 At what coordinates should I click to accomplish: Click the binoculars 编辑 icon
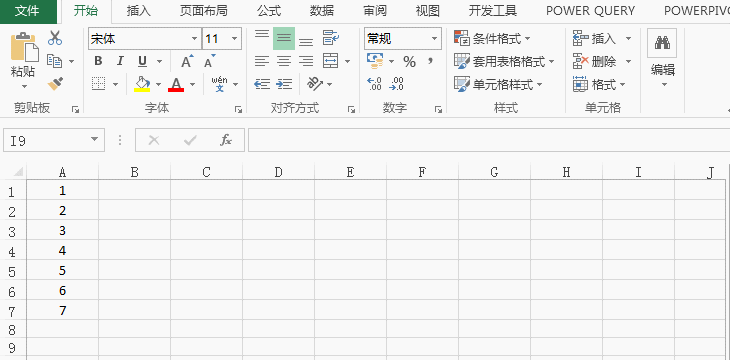click(662, 43)
